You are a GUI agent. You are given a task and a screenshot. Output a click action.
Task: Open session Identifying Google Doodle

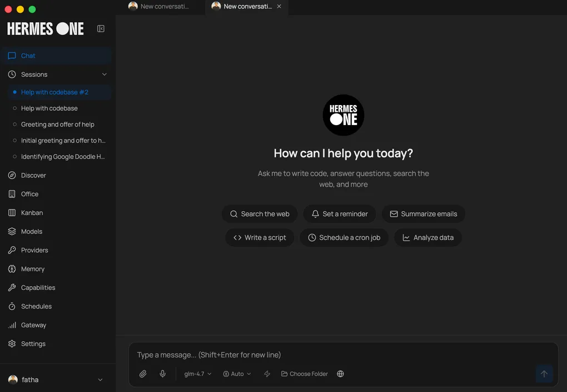click(59, 157)
